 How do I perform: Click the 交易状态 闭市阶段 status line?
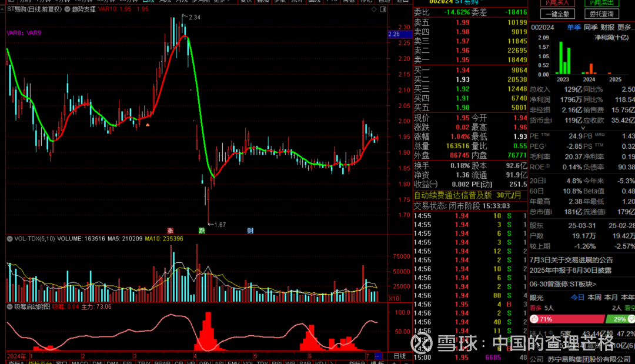(x=462, y=206)
